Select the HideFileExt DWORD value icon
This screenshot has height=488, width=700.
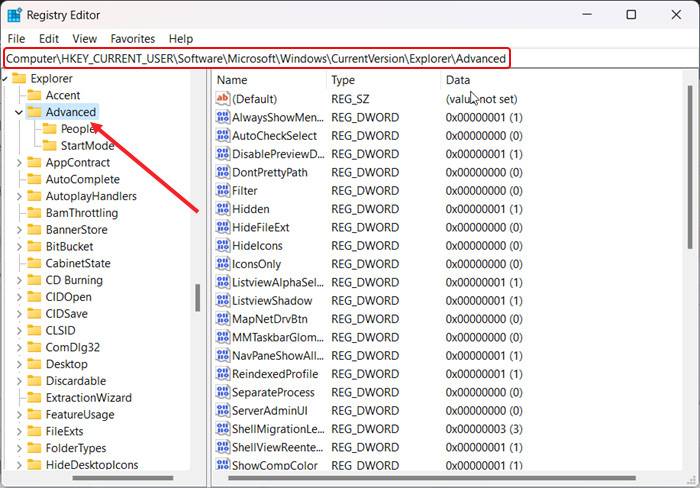(222, 228)
